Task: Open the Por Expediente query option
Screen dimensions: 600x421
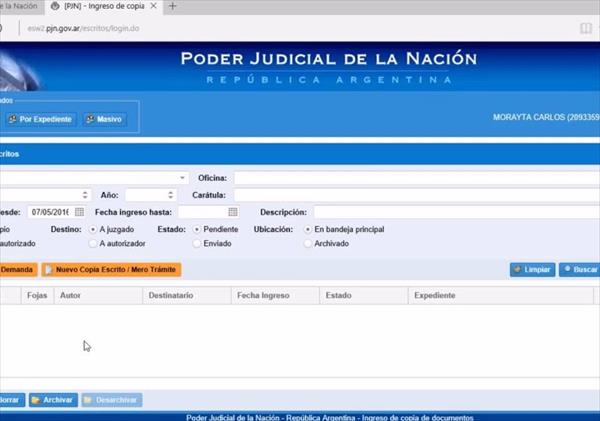Action: click(39, 119)
